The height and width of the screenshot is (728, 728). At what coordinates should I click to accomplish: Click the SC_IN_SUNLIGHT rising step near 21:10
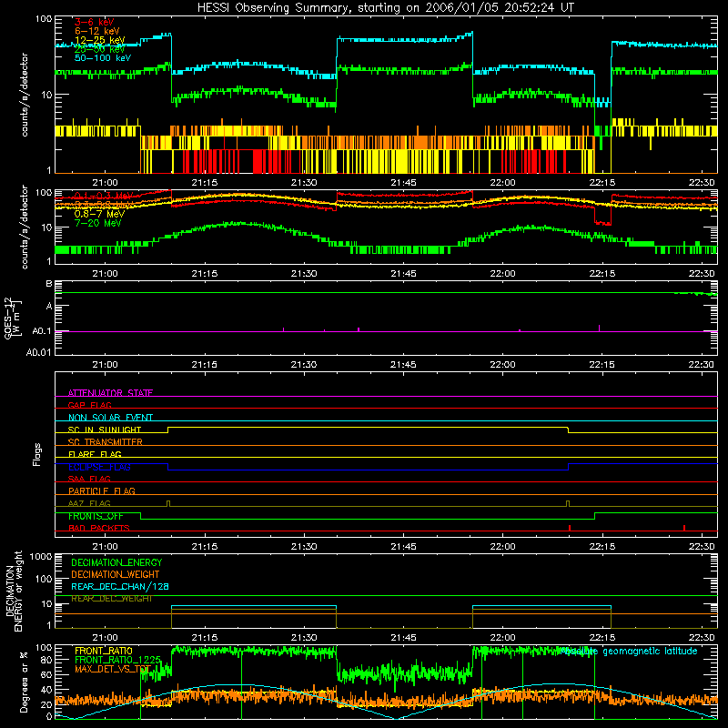click(x=168, y=430)
